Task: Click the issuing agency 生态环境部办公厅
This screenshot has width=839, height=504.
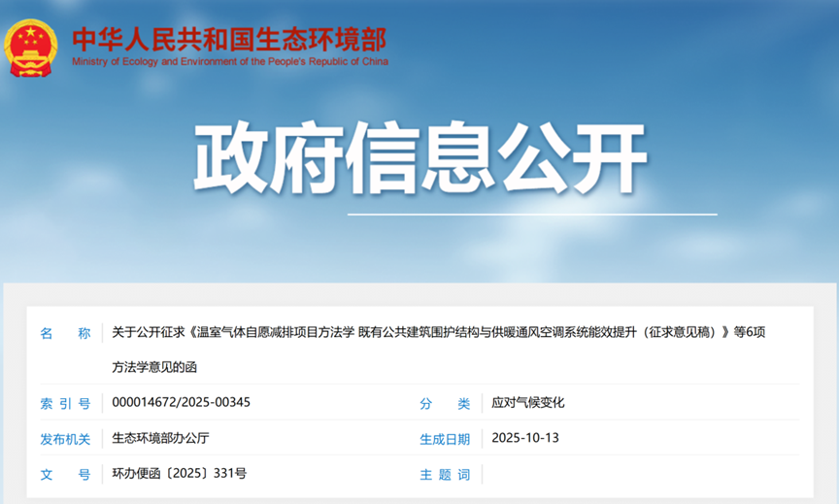Action: coord(160,438)
